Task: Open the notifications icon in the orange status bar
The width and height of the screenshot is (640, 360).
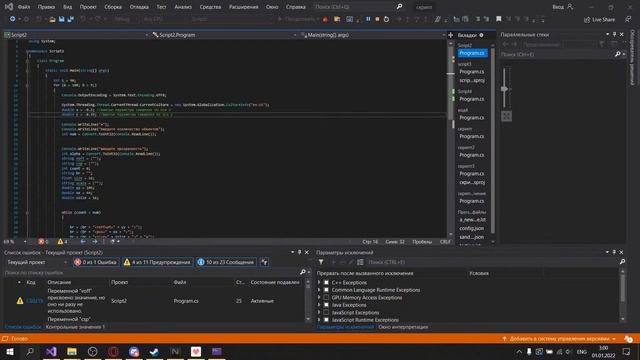Action: 629,339
